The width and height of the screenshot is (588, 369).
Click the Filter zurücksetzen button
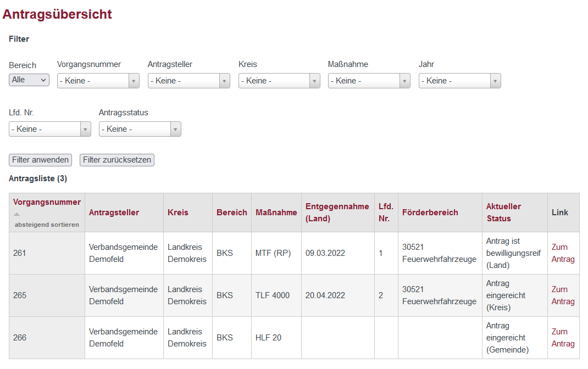[117, 160]
